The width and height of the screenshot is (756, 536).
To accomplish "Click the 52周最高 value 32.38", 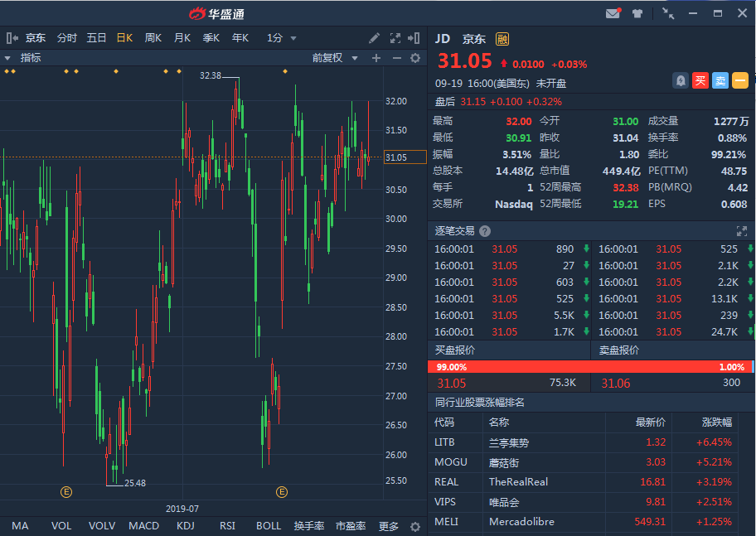I will coord(625,187).
